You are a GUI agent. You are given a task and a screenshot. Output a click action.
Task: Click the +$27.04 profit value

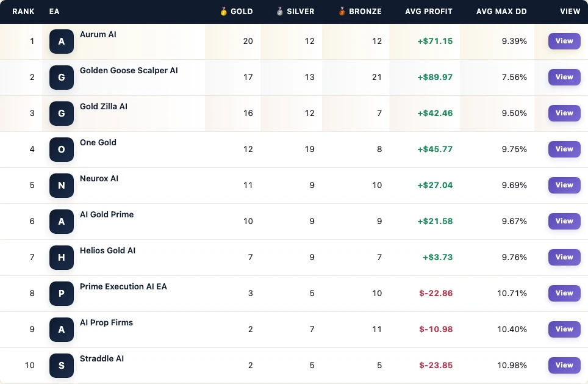click(435, 186)
